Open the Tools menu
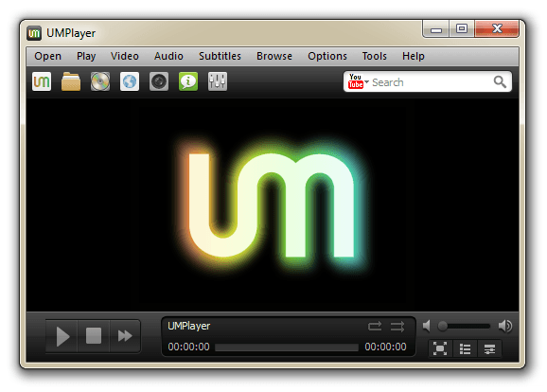The height and width of the screenshot is (392, 547). pos(375,56)
